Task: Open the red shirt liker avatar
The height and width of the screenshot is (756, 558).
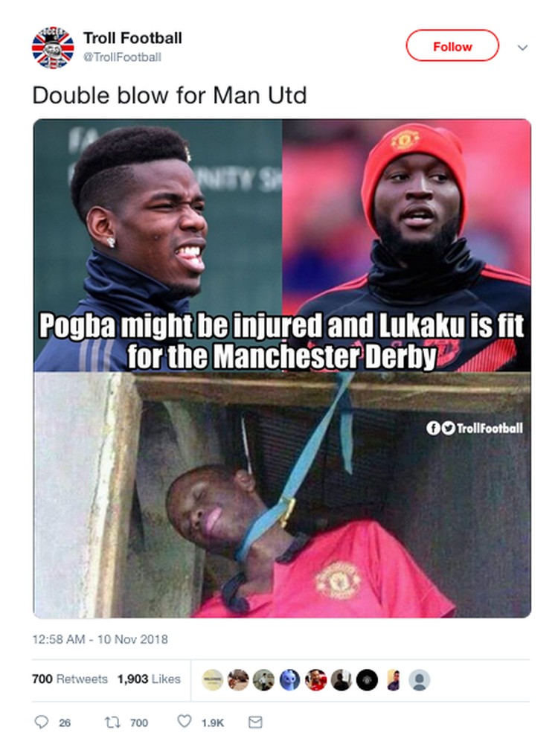Action: 315,680
